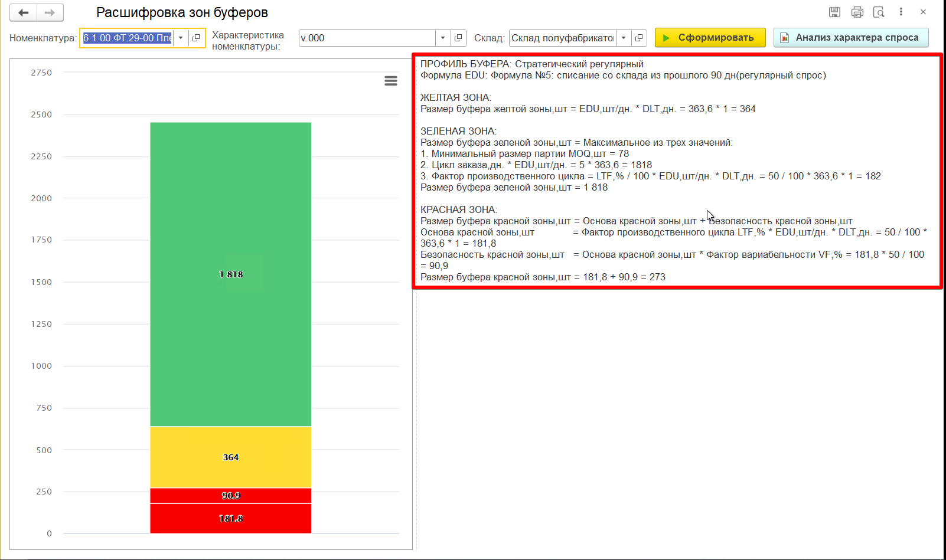This screenshot has height=560, width=946.
Task: Select the yellow zone bar 364
Action: pyautogui.click(x=231, y=457)
